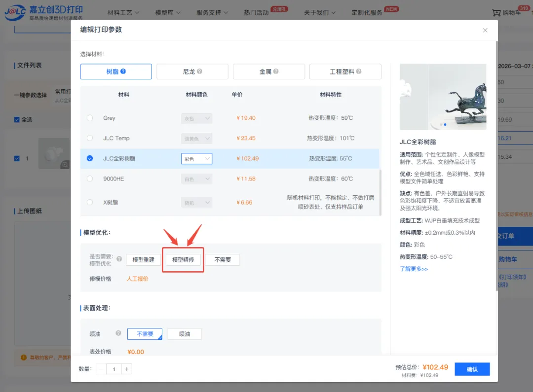This screenshot has height=392, width=533.
Task: Toggle the 全选 checkbox
Action: (x=17, y=119)
